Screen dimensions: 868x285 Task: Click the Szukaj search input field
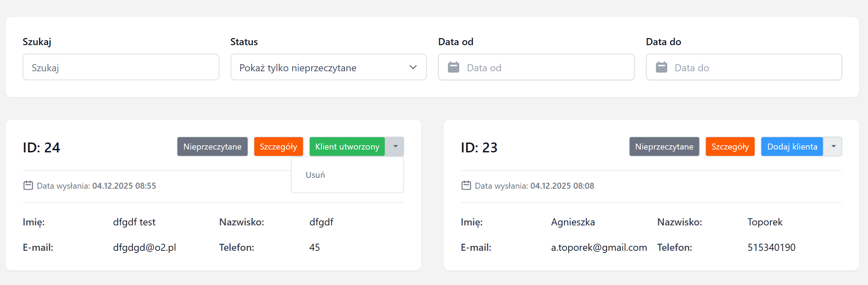click(120, 67)
